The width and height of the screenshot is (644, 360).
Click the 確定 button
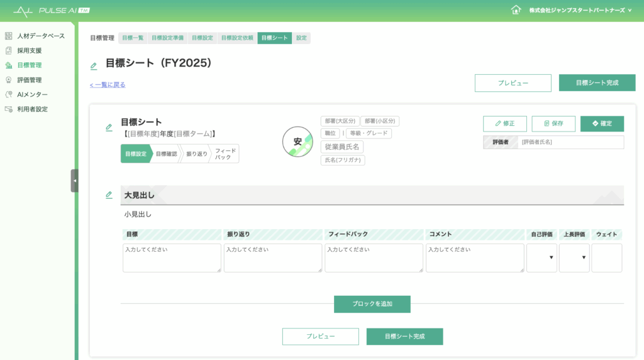(x=602, y=124)
